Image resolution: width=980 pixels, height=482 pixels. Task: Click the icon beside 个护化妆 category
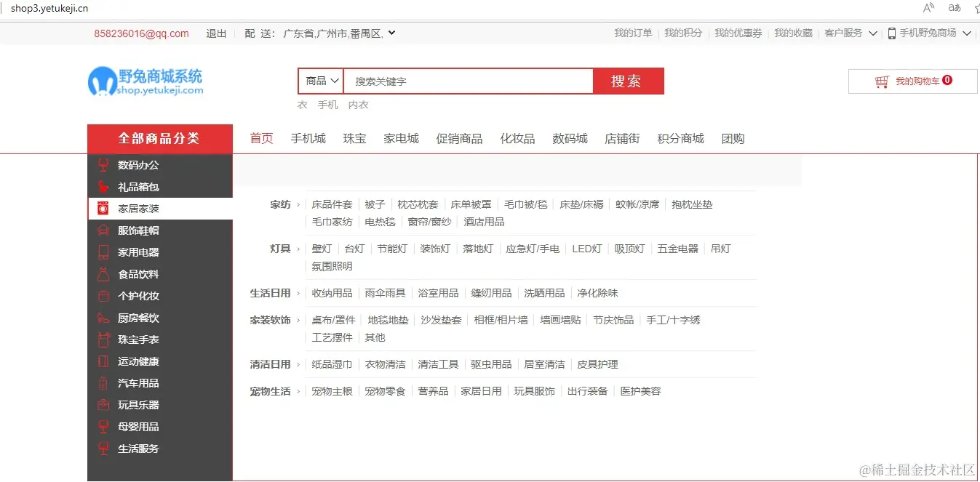(103, 296)
